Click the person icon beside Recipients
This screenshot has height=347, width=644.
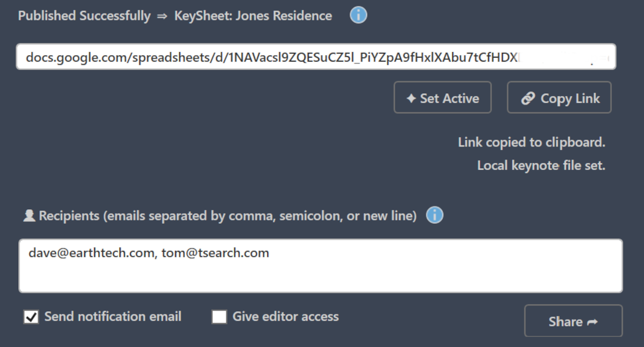pyautogui.click(x=29, y=216)
